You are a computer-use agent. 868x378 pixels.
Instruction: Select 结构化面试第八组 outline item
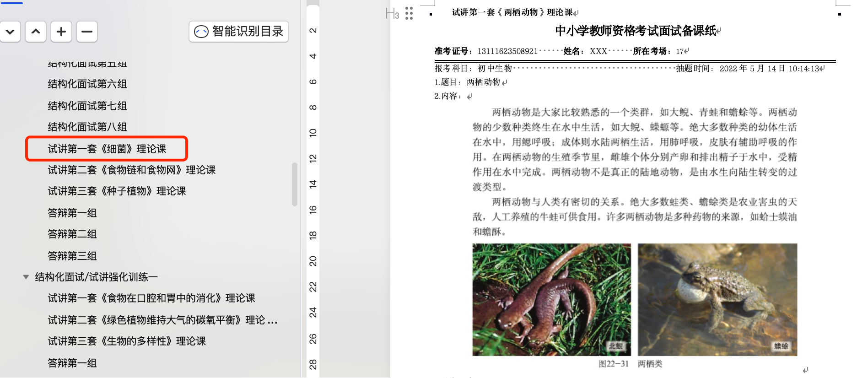pos(87,127)
